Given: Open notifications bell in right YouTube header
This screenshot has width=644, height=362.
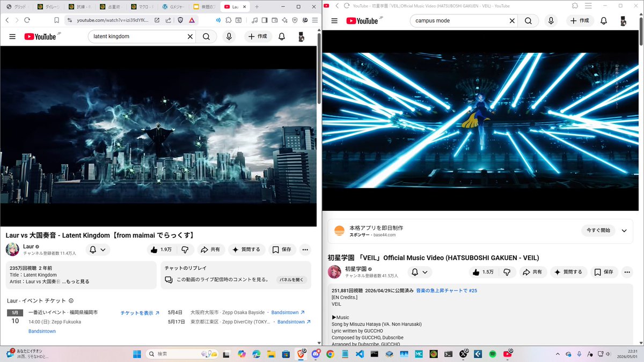Looking at the screenshot, I should (x=604, y=21).
